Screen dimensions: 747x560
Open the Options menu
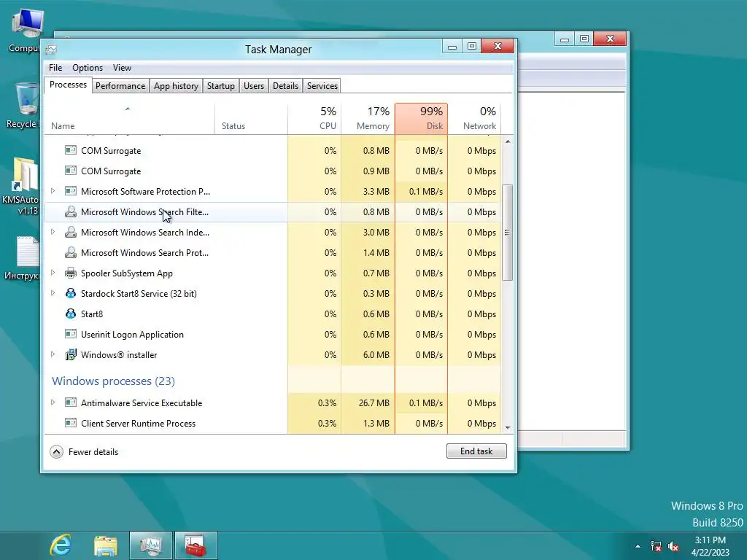pos(88,68)
